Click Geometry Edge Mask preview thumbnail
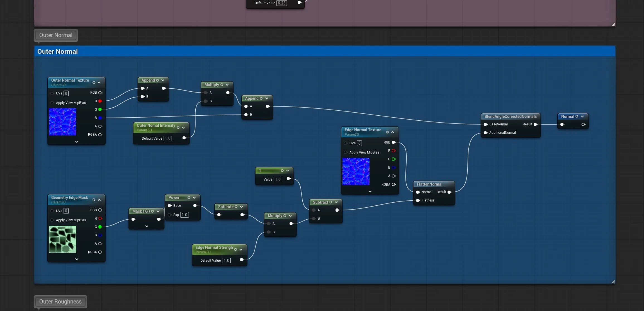This screenshot has height=311, width=644. (x=62, y=239)
